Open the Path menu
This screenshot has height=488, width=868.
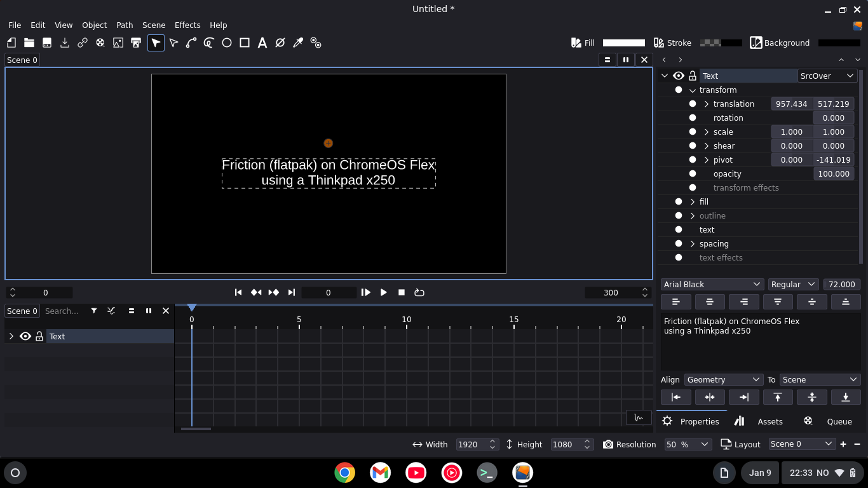(125, 25)
